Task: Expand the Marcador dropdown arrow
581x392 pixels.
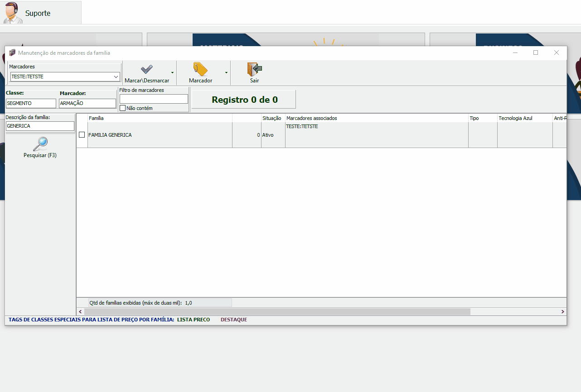Action: point(226,73)
